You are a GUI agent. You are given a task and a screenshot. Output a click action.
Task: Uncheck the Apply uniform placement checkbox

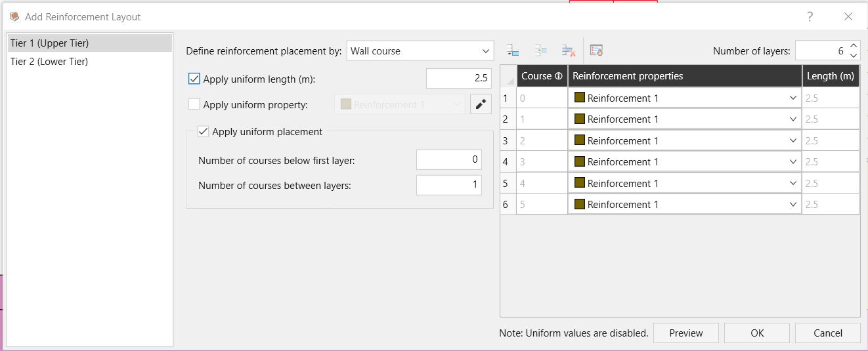204,132
